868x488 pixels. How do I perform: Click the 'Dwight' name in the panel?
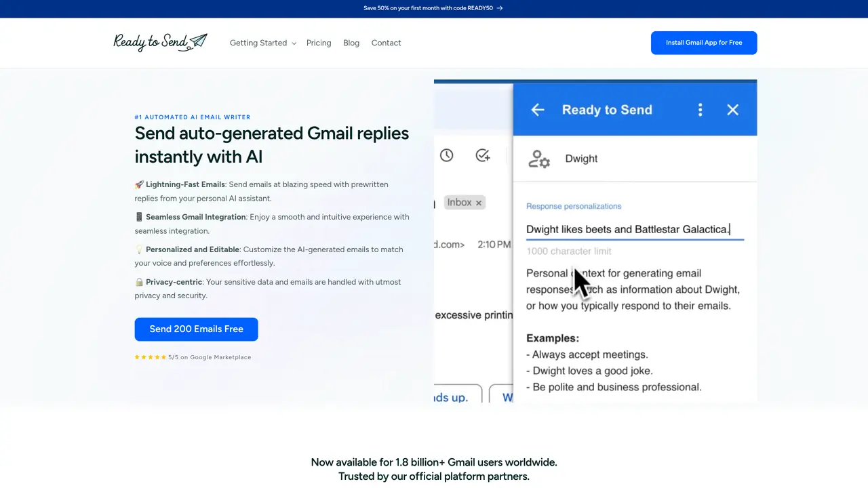pyautogui.click(x=581, y=159)
